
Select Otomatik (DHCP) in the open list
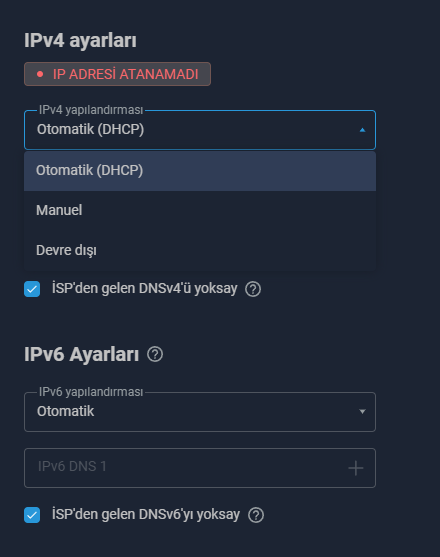click(x=200, y=171)
